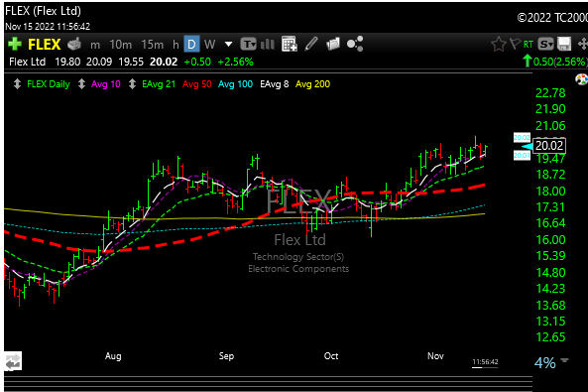Screen dimensions: 588x392
Task: Click the 18.00 price scale label
Action: pyautogui.click(x=550, y=192)
